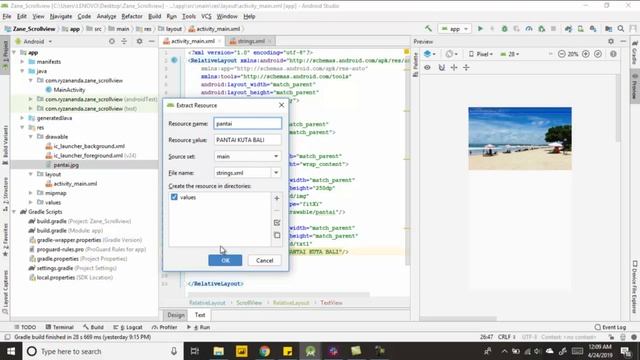Select TextView in the breadcrumb bar
Viewport: 640px width, 360px height.
pos(331,303)
